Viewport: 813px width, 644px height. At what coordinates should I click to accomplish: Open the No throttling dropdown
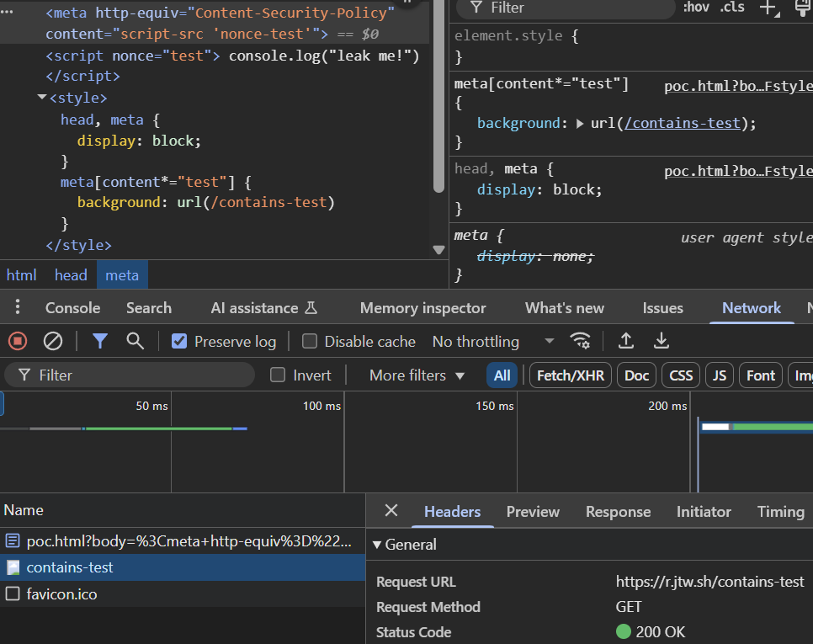(x=493, y=341)
